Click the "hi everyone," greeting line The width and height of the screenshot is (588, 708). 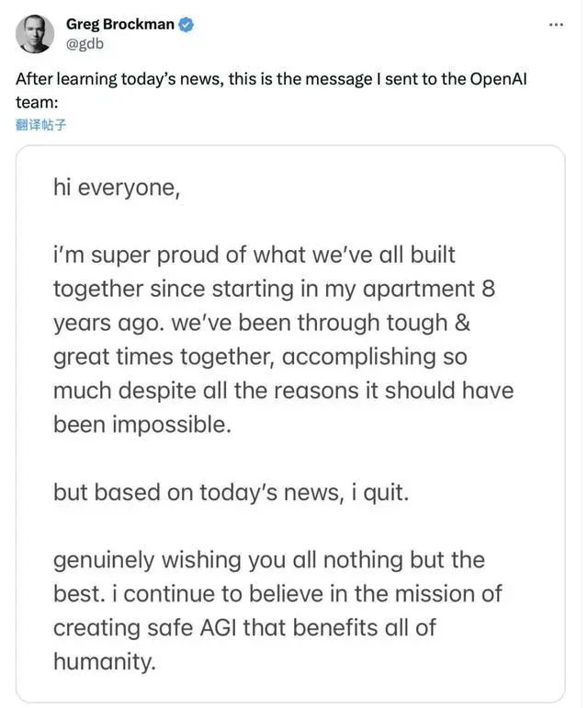coord(117,188)
